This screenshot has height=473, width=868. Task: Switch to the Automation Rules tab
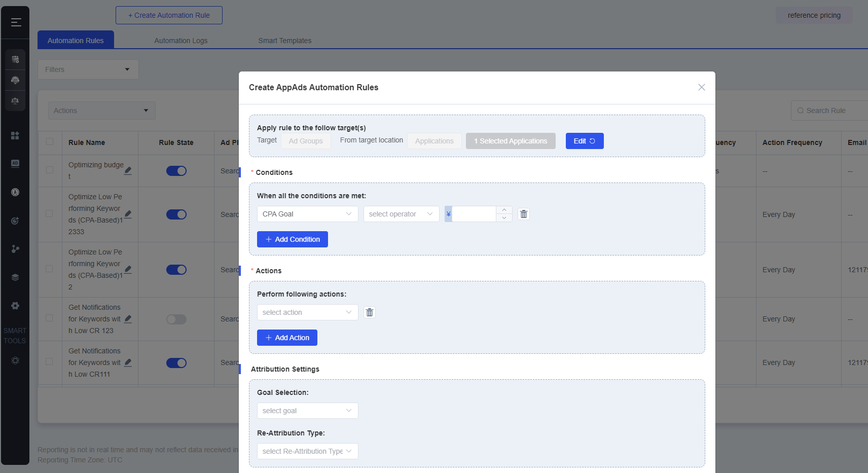coord(76,40)
